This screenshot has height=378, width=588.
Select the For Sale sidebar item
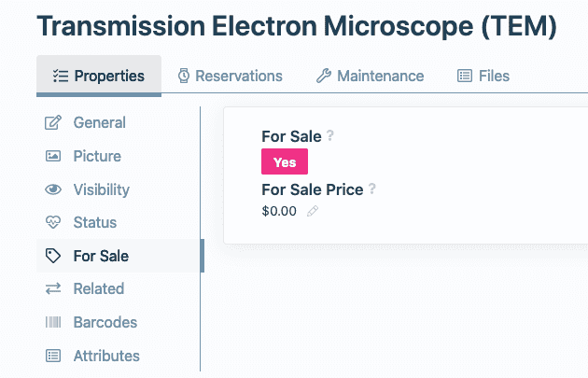coord(101,256)
